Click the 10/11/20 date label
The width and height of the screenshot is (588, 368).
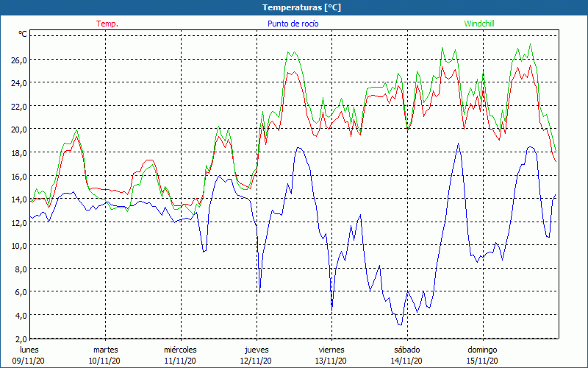(x=104, y=361)
